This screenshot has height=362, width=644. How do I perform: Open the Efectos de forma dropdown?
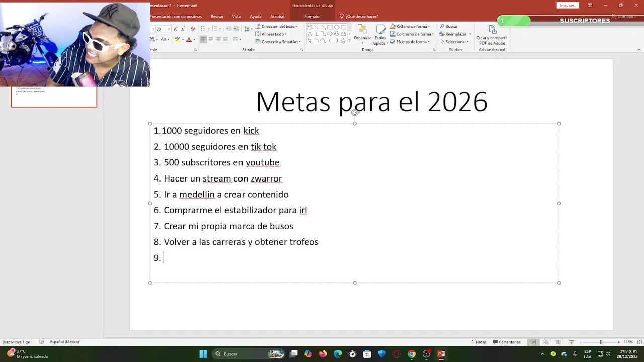point(410,42)
